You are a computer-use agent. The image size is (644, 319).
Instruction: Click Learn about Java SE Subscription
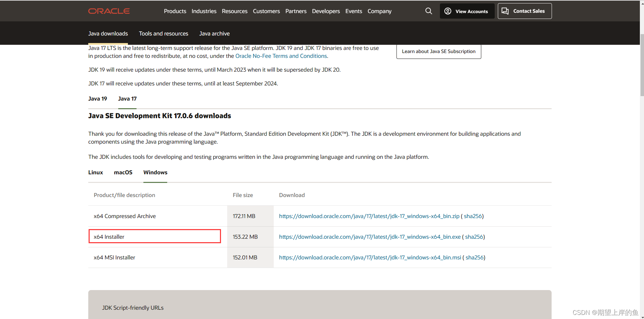439,51
